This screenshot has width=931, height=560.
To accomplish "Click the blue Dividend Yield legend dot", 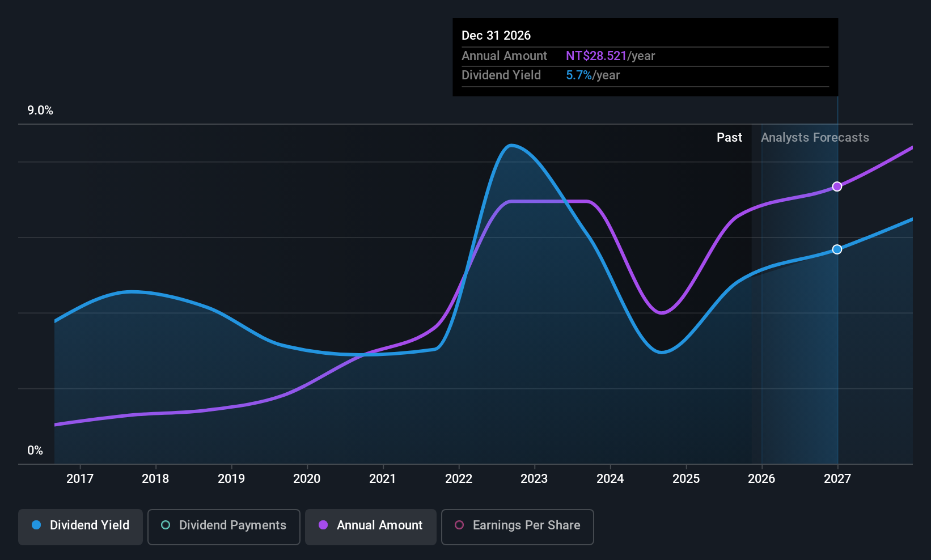I will pos(36,525).
